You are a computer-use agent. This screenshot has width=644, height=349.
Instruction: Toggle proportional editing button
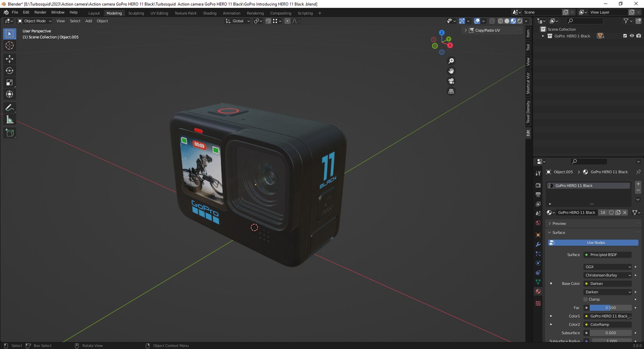[x=287, y=21]
